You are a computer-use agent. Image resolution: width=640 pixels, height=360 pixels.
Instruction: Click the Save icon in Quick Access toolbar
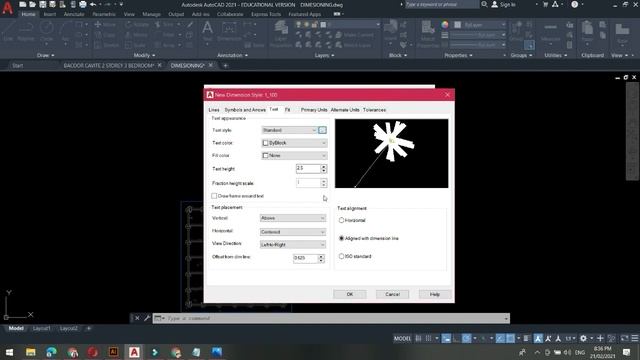(x=42, y=4)
